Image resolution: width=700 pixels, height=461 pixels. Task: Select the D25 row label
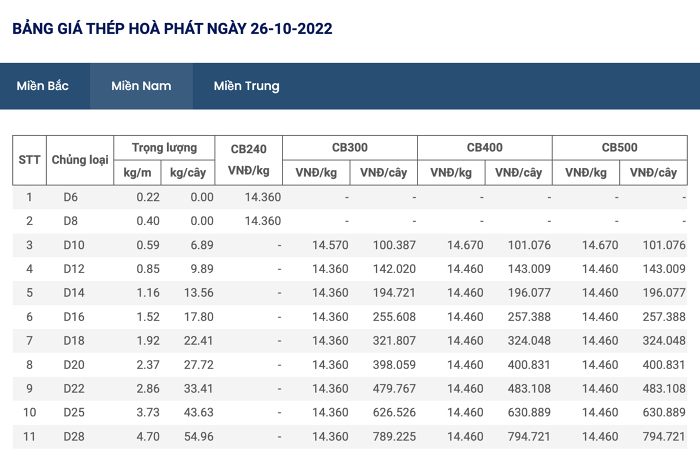click(x=74, y=412)
